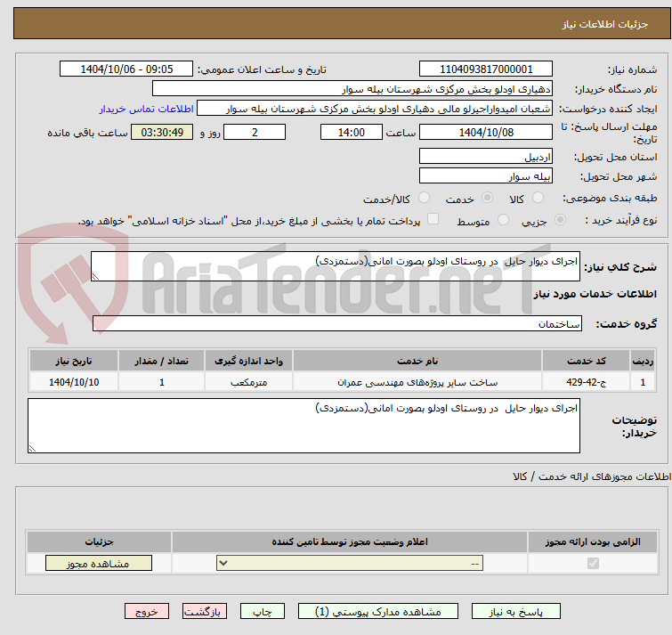Click the پاسخ به نیاز button
Screen dimensions: 672x635
click(x=517, y=612)
